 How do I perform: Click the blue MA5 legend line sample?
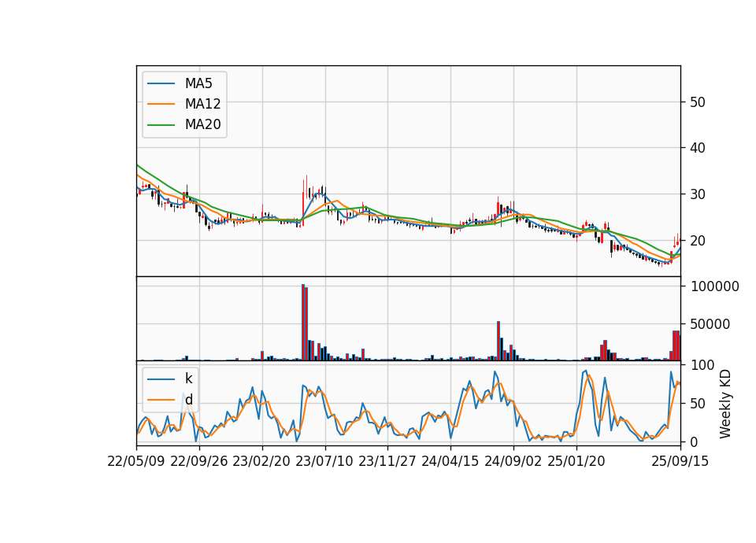tap(161, 83)
